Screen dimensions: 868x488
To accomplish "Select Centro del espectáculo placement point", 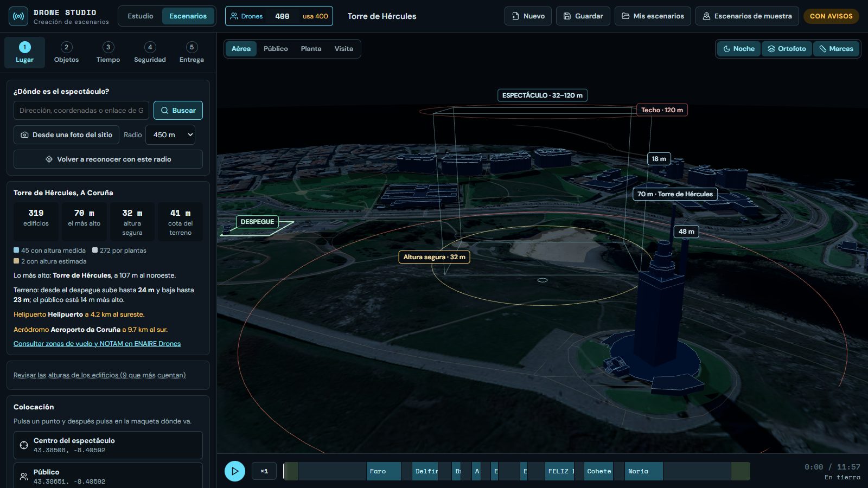I will 108,445.
